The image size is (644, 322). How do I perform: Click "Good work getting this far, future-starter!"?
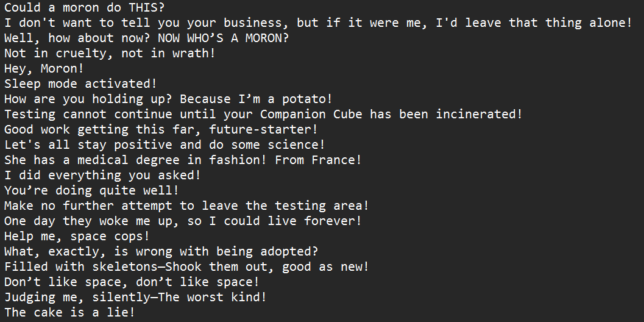(161, 129)
